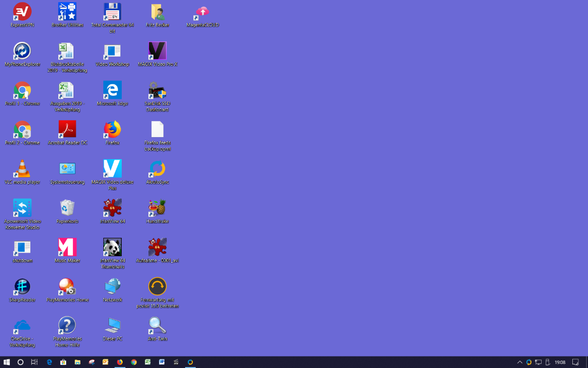588x368 pixels.
Task: Select the Papierkorb recycle bin
Action: click(x=67, y=208)
